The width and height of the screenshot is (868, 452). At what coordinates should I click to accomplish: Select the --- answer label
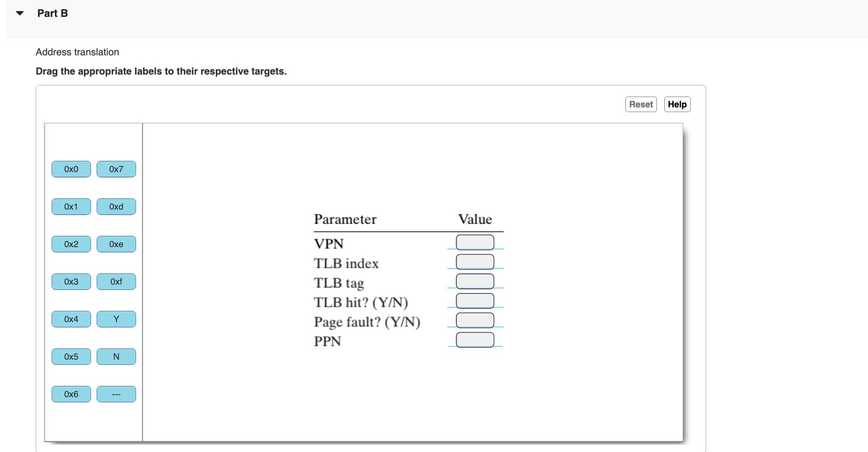click(116, 394)
